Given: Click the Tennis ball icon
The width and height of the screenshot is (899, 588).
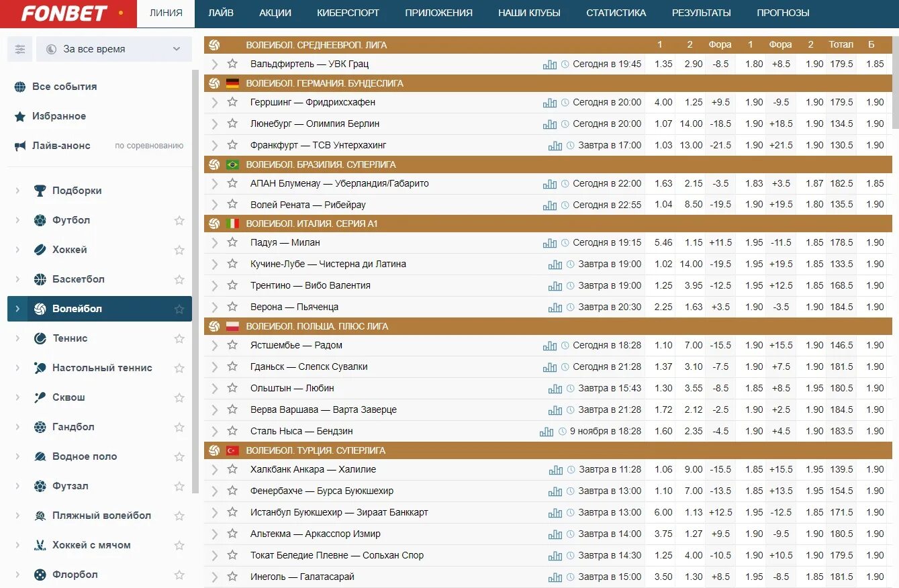Looking at the screenshot, I should click(x=40, y=338).
